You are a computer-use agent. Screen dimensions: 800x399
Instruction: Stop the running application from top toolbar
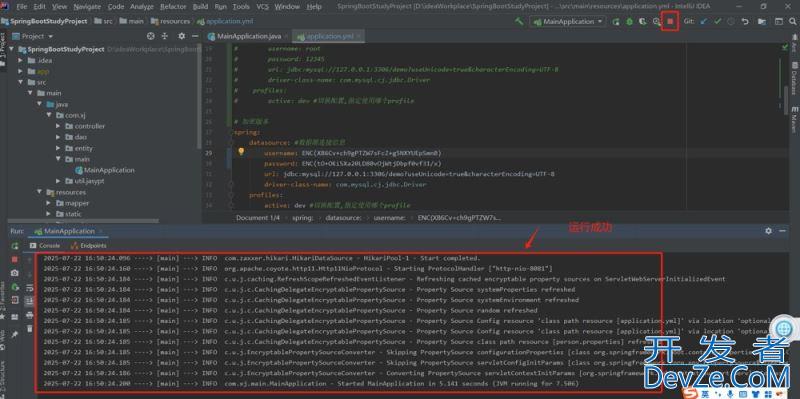670,21
